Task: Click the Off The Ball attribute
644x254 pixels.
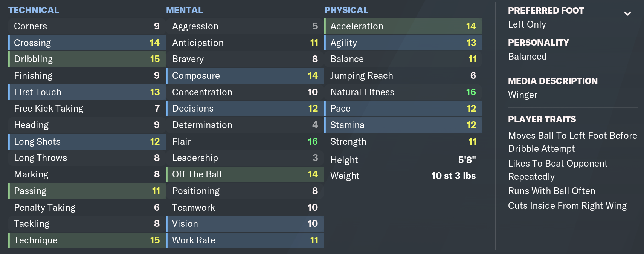Action: [x=245, y=174]
